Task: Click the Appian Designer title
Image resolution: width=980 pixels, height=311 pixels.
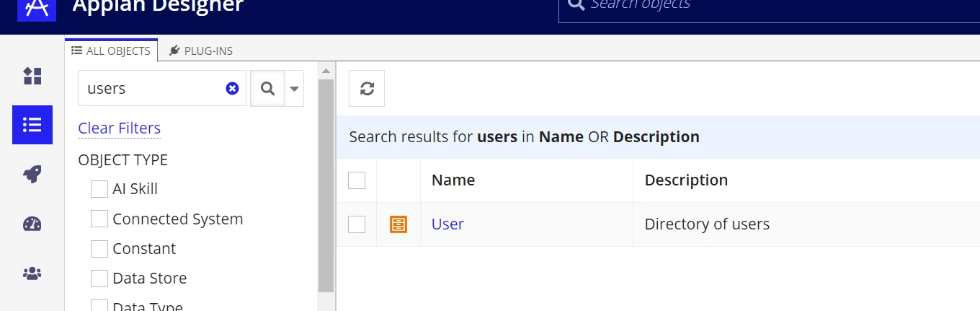Action: click(158, 7)
